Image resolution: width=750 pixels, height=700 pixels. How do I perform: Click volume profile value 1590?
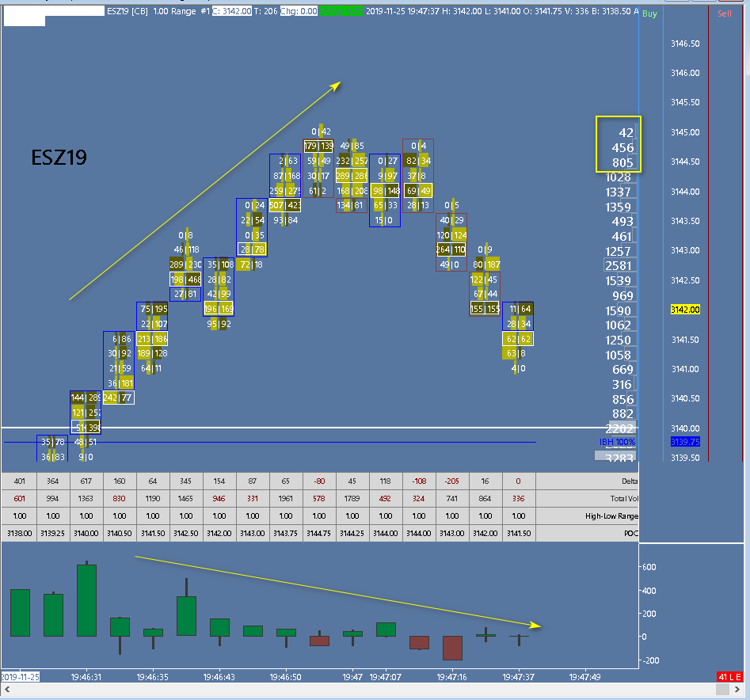tap(619, 310)
